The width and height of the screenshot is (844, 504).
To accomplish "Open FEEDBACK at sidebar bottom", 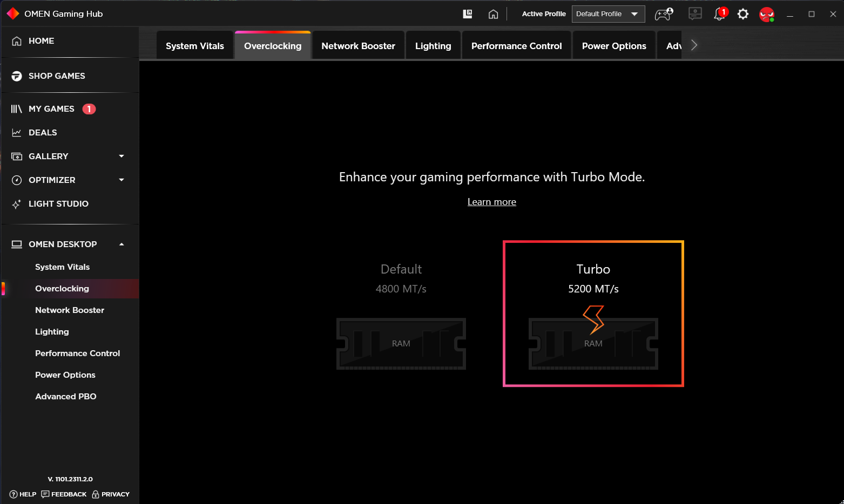I will coord(64,494).
